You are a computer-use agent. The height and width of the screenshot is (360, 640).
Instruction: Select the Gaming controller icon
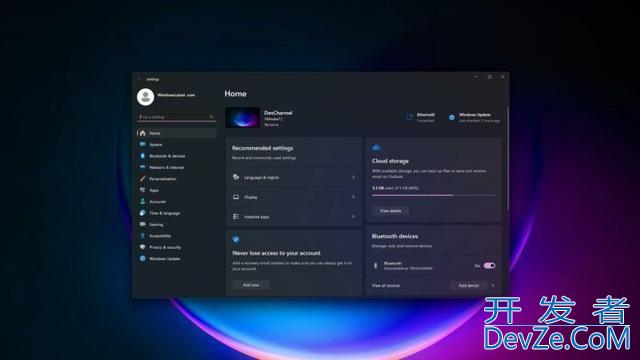click(142, 224)
